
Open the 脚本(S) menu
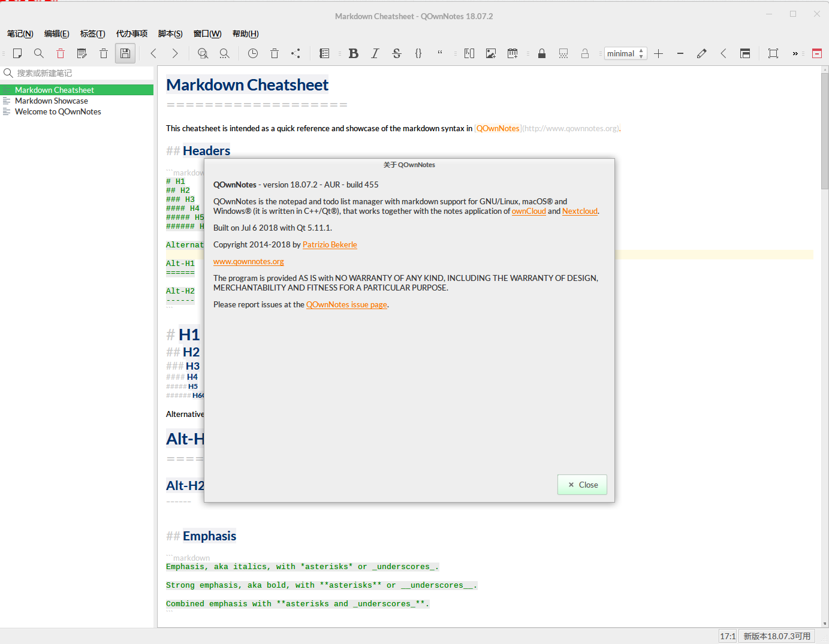point(170,34)
